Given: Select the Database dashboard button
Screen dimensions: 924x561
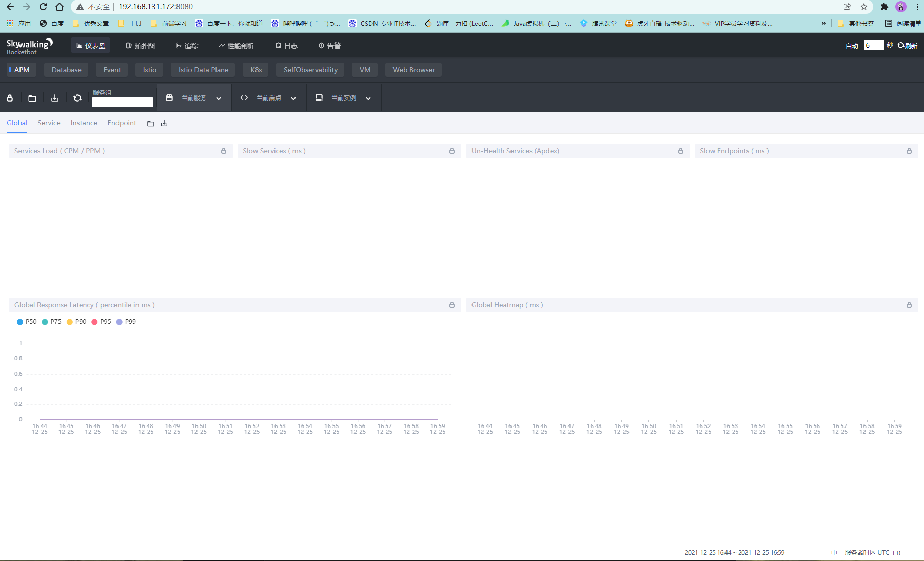Looking at the screenshot, I should click(x=66, y=70).
